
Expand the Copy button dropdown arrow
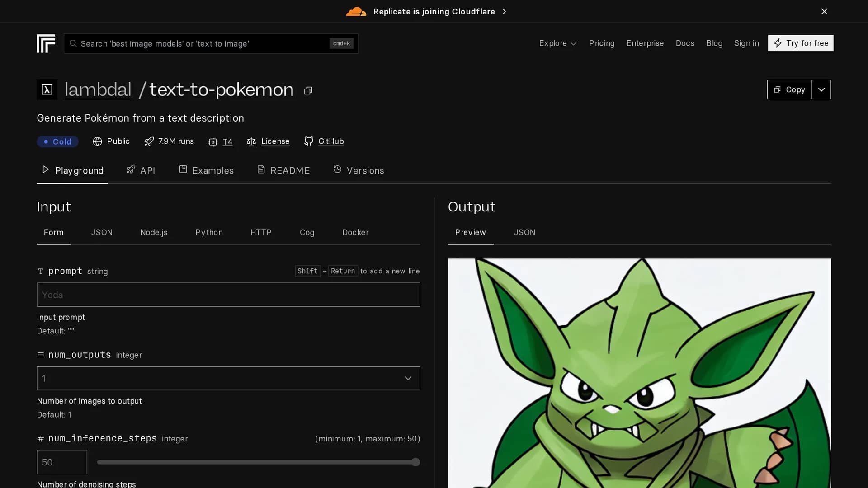click(821, 89)
